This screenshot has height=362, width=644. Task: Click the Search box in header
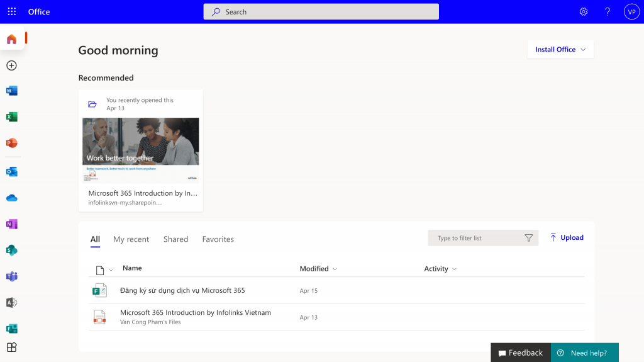321,12
